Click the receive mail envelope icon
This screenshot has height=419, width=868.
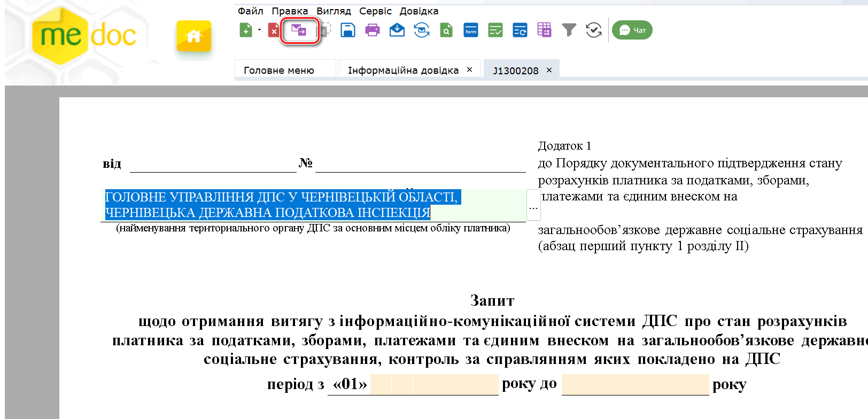coord(397,30)
